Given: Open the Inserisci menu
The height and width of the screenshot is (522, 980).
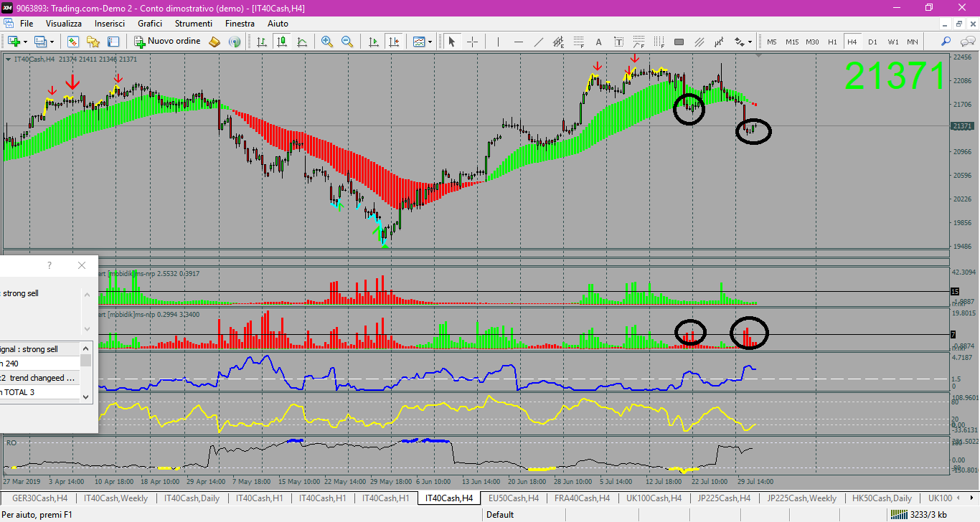Looking at the screenshot, I should pos(110,24).
